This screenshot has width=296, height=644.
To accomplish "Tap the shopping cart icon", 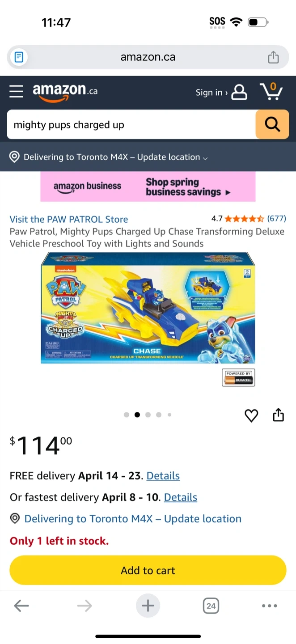I will click(x=271, y=92).
